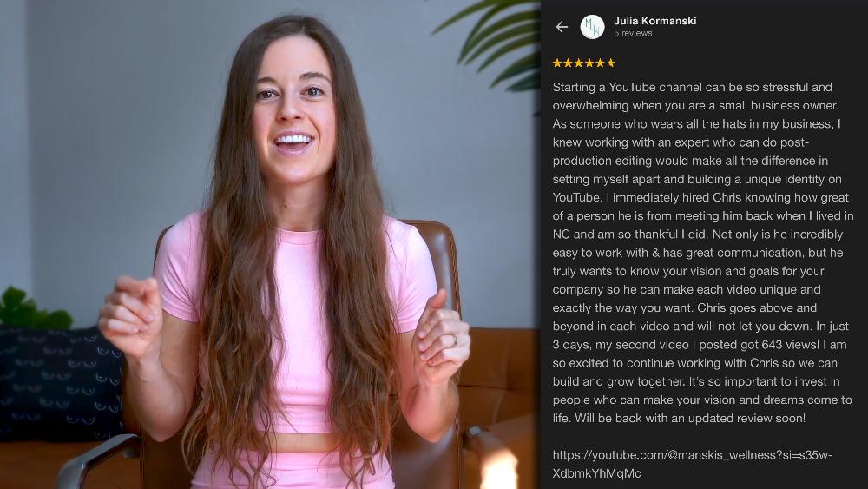The height and width of the screenshot is (489, 868).
Task: Open Julia Kormanski's reviewer profile name
Action: (x=654, y=21)
